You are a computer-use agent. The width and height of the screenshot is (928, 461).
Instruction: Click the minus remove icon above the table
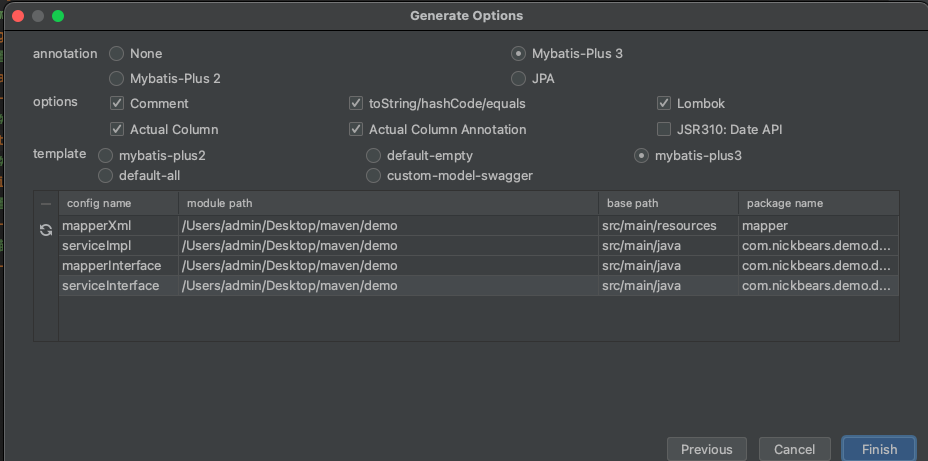[46, 204]
